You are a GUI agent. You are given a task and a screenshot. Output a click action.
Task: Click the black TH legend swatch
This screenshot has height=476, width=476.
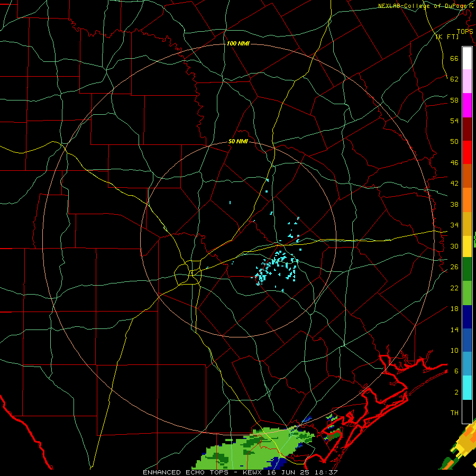point(467,411)
